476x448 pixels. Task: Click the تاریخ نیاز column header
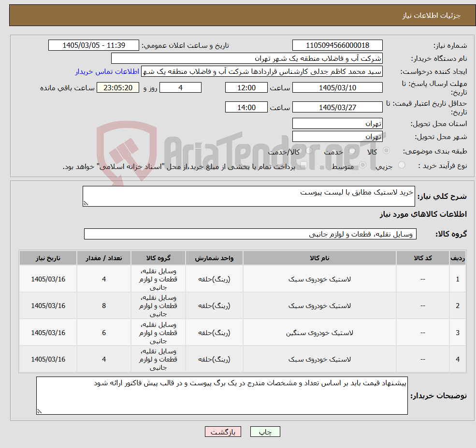(48, 258)
